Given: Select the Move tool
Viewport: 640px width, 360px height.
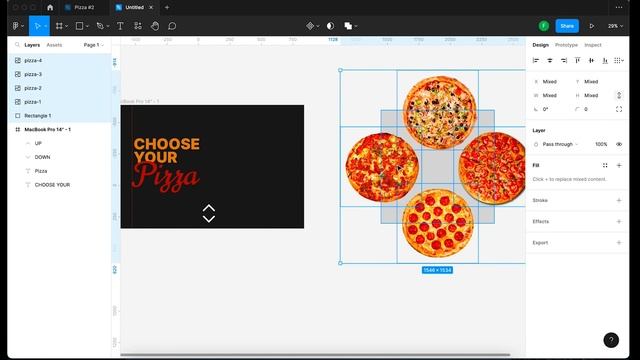Looking at the screenshot, I should pyautogui.click(x=37, y=26).
